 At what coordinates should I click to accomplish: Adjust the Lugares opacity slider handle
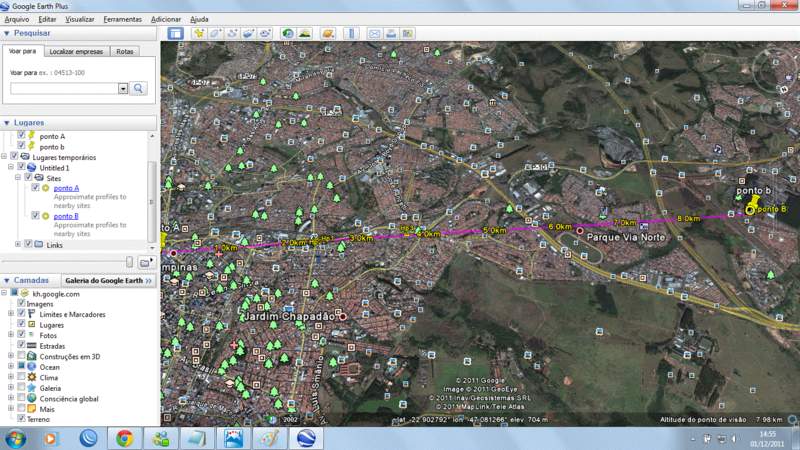click(x=130, y=262)
